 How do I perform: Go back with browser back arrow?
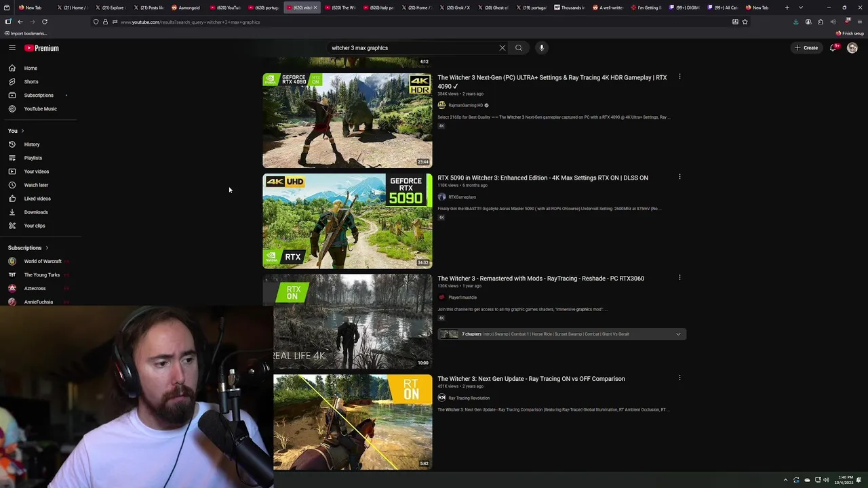point(20,22)
